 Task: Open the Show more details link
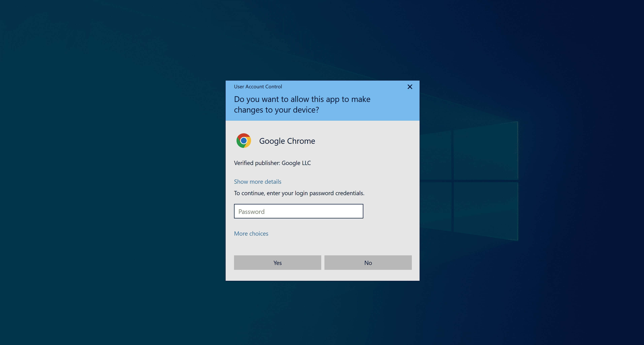[x=257, y=182]
